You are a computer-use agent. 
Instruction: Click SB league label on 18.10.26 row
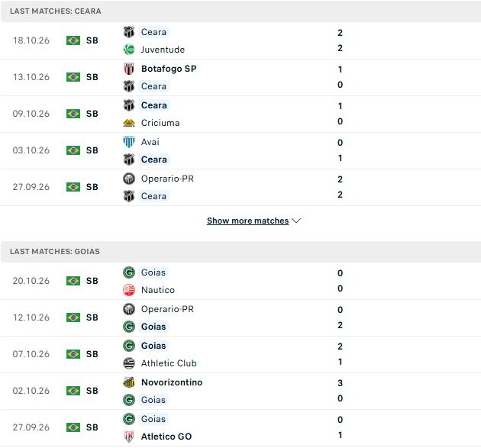92,40
